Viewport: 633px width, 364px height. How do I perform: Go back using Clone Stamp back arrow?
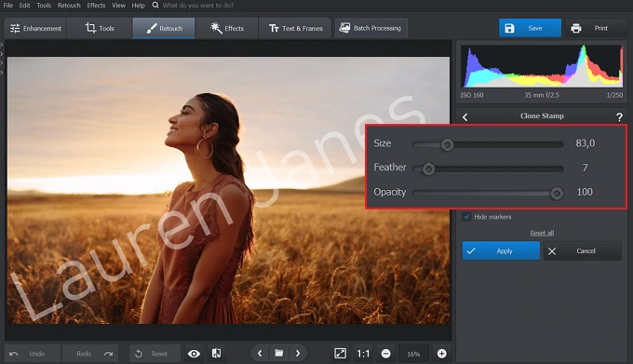coord(465,117)
